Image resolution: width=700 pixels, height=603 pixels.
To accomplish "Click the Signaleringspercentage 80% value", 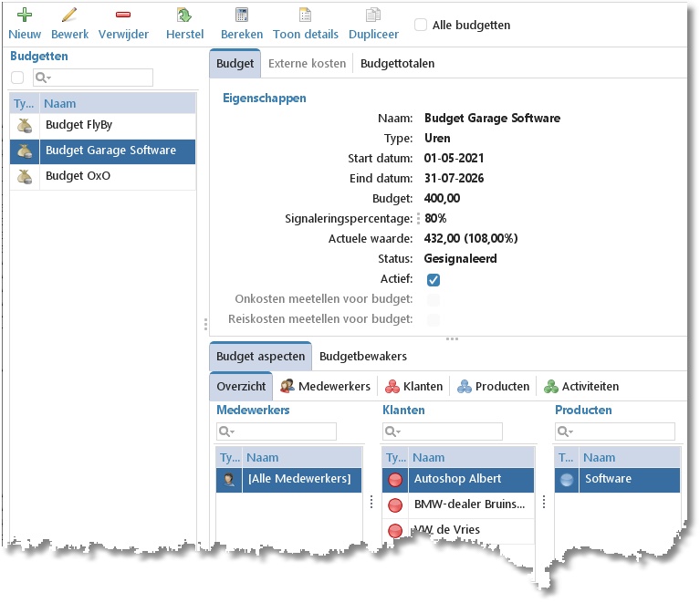I will [435, 218].
